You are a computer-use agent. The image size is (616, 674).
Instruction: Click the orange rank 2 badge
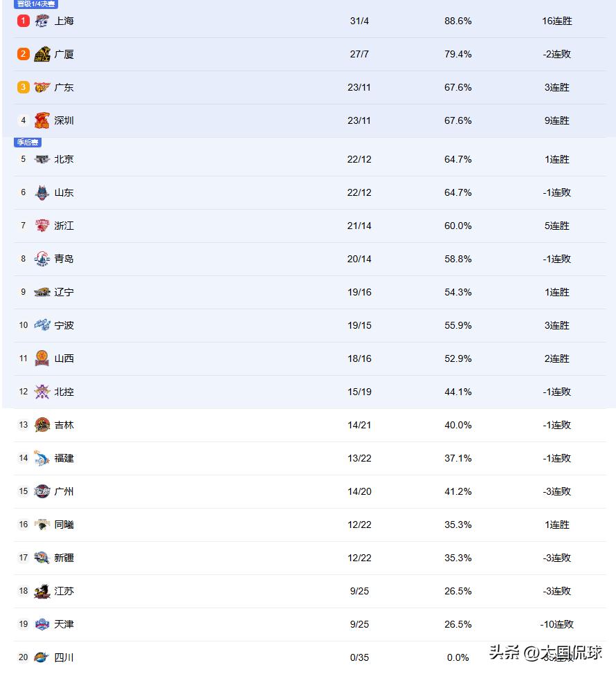click(x=24, y=54)
